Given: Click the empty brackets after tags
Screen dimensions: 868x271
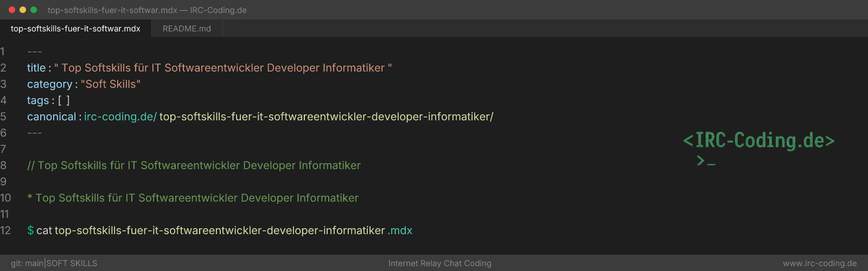Looking at the screenshot, I should [64, 100].
